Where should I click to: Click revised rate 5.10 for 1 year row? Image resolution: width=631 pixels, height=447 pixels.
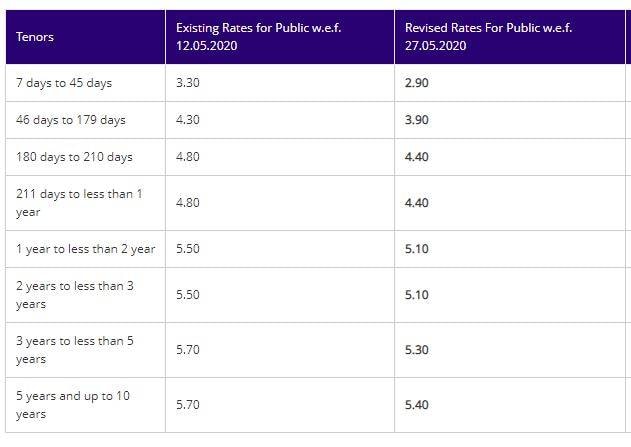click(417, 249)
